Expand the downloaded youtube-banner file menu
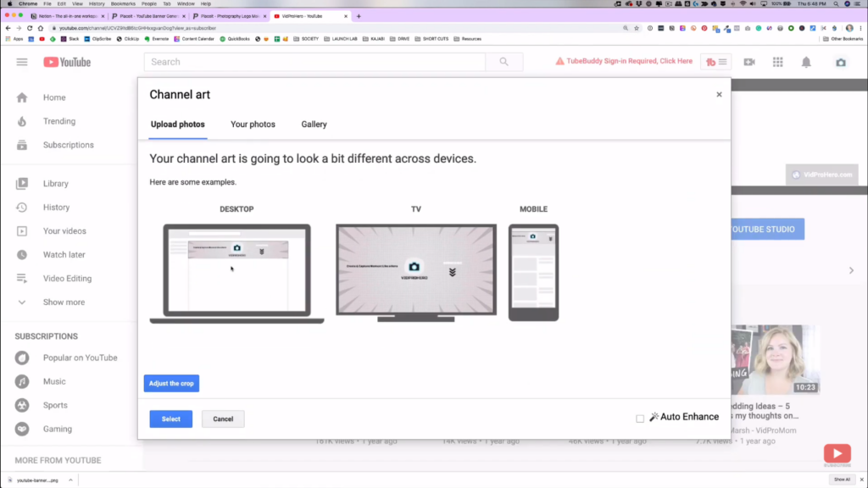This screenshot has width=868, height=488. pos(71,480)
